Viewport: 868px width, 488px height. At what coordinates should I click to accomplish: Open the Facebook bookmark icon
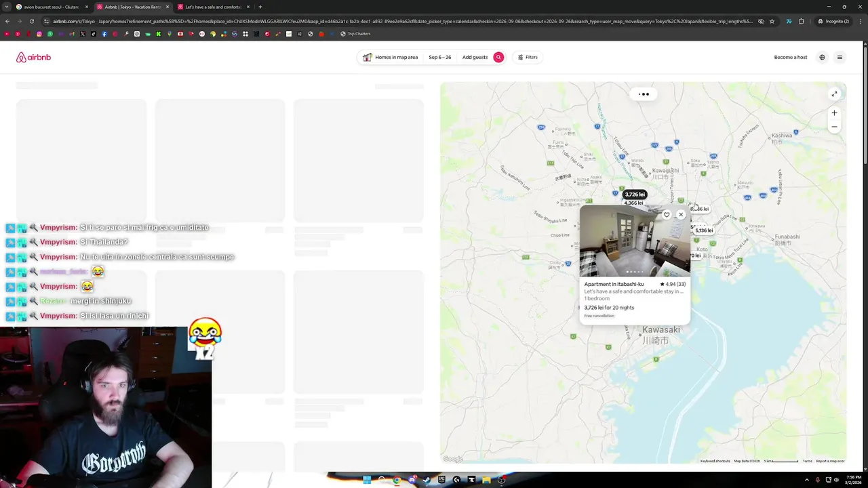(104, 34)
